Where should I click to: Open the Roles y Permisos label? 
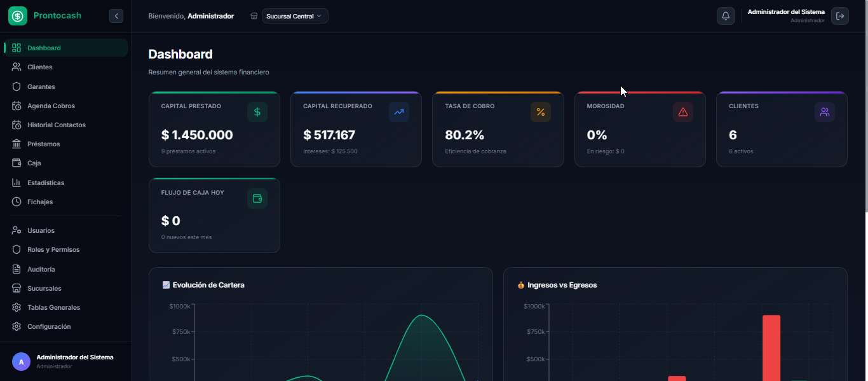click(53, 249)
